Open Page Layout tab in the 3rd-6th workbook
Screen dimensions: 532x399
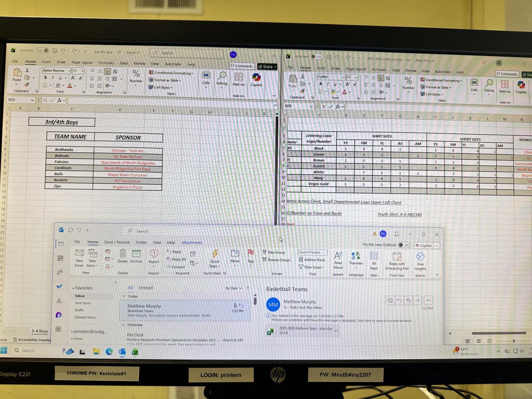[82, 62]
